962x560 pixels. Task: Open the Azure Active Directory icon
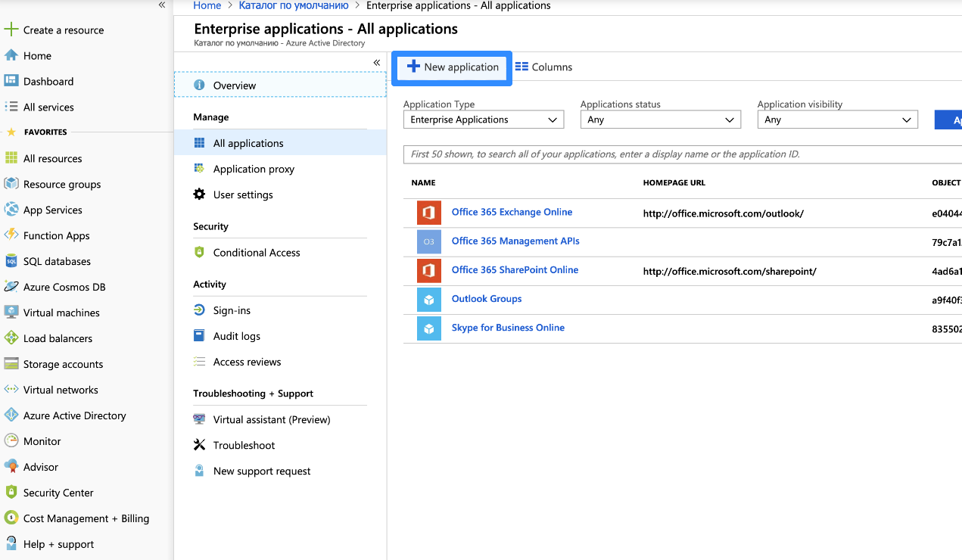[11, 415]
